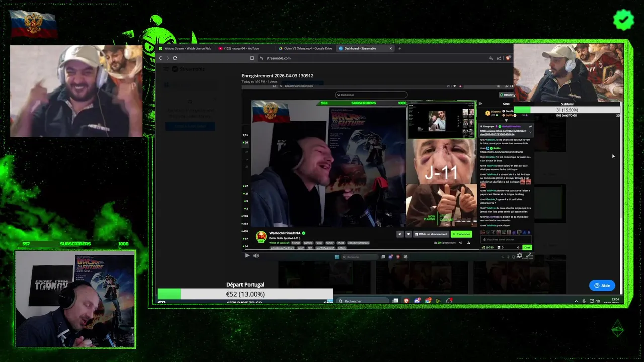Open taskbar volume control
The width and height of the screenshot is (644, 362).
pyautogui.click(x=597, y=301)
